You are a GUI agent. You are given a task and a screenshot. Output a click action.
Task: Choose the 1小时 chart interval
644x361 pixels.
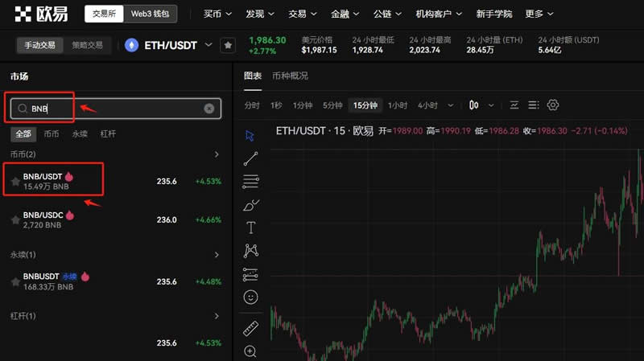397,105
